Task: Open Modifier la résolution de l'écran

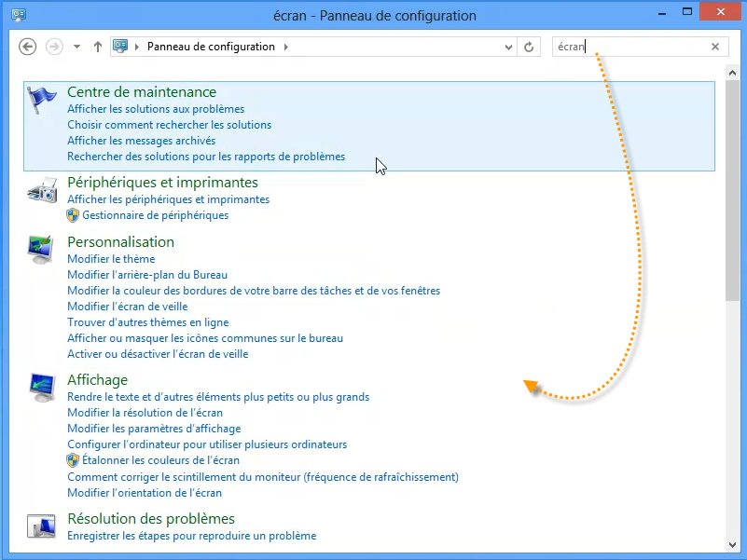Action: (x=145, y=413)
